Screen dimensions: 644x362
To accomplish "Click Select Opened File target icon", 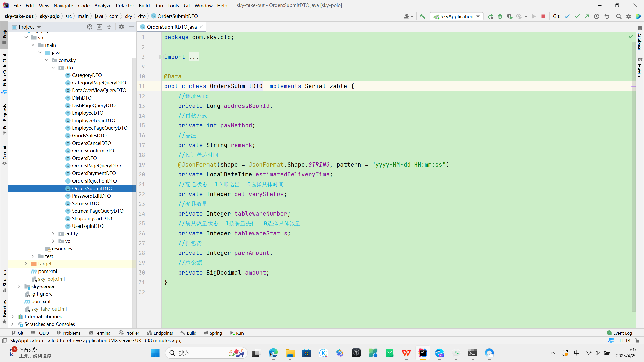I will pyautogui.click(x=90, y=27).
